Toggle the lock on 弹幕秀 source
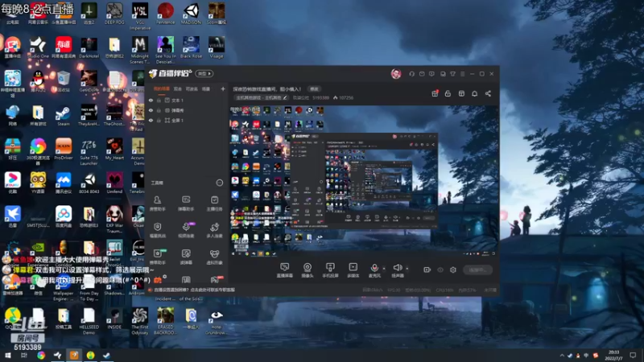The image size is (644, 362). tap(159, 110)
